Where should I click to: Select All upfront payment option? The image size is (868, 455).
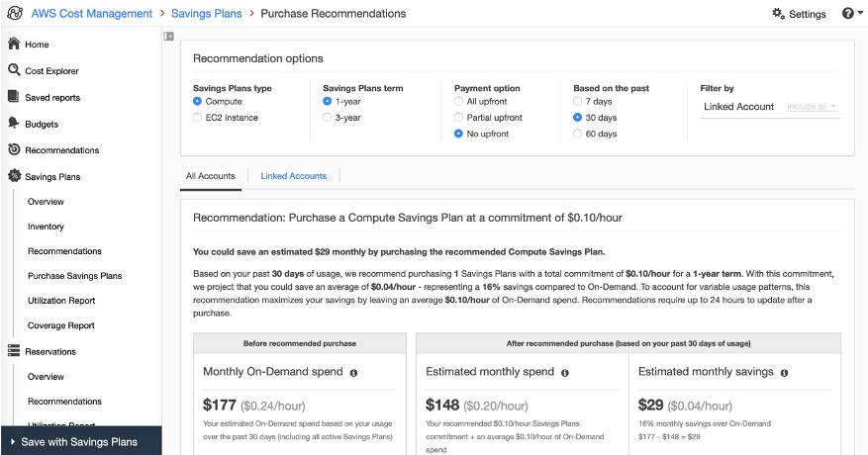(x=458, y=101)
